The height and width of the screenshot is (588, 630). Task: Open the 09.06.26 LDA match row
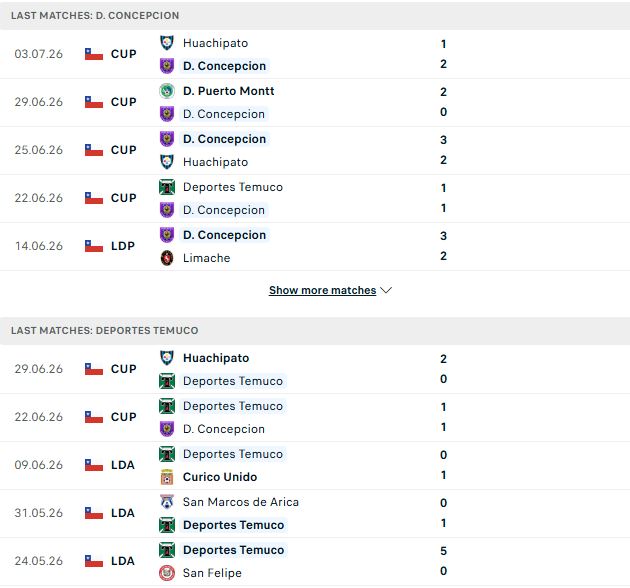pyautogui.click(x=315, y=465)
